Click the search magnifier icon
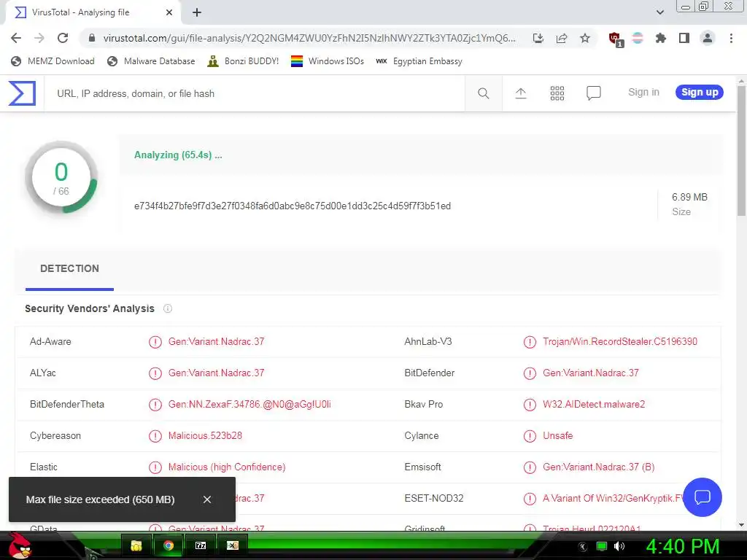 pos(483,93)
